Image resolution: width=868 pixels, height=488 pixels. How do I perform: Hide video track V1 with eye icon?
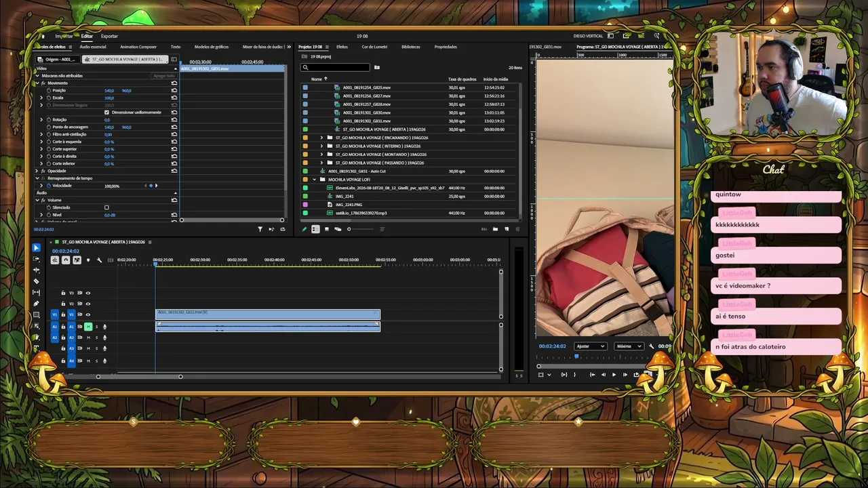point(87,314)
